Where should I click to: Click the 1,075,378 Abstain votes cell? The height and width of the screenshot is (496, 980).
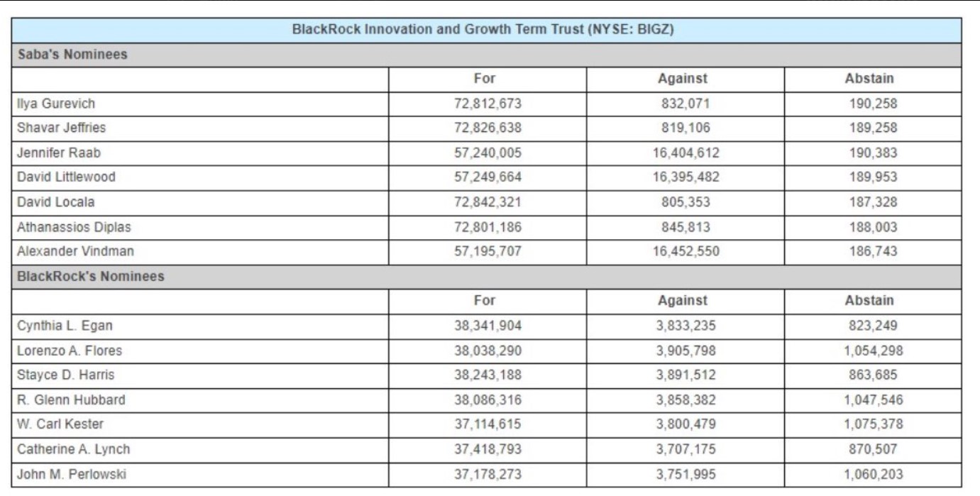(x=873, y=424)
